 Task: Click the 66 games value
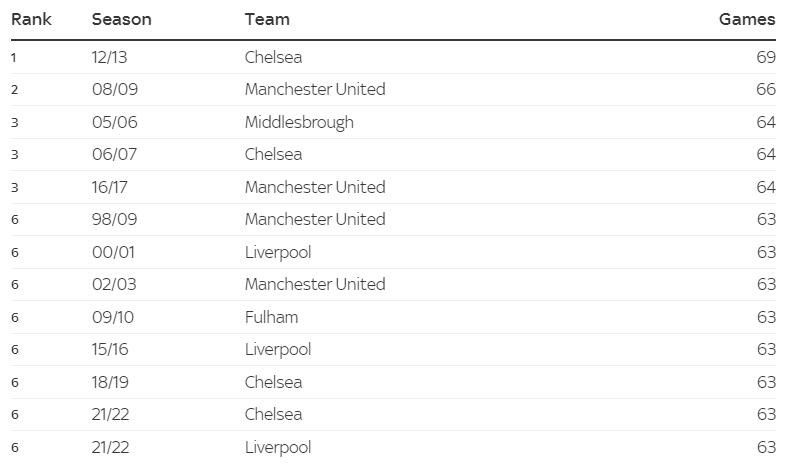point(765,89)
